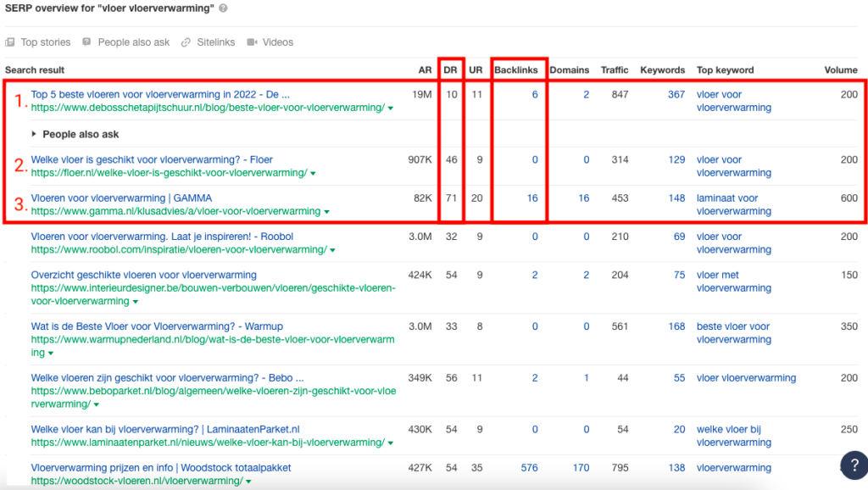The image size is (868, 490).
Task: Select the People also ask feature label
Action: (133, 42)
